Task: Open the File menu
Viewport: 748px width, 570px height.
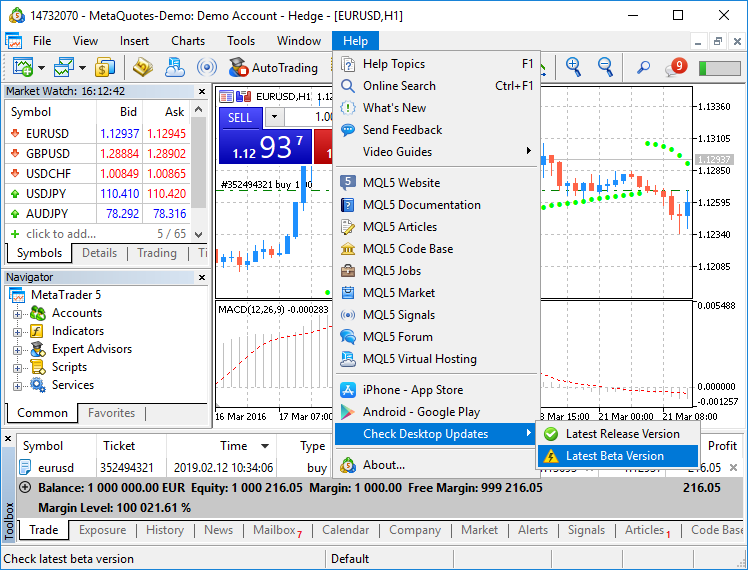Action: click(x=42, y=41)
